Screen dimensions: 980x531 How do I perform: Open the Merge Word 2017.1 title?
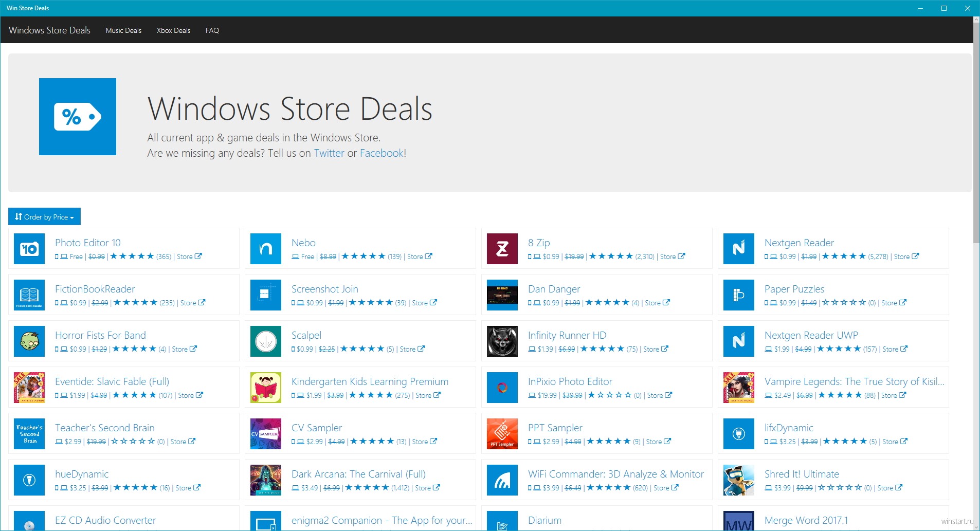point(806,520)
